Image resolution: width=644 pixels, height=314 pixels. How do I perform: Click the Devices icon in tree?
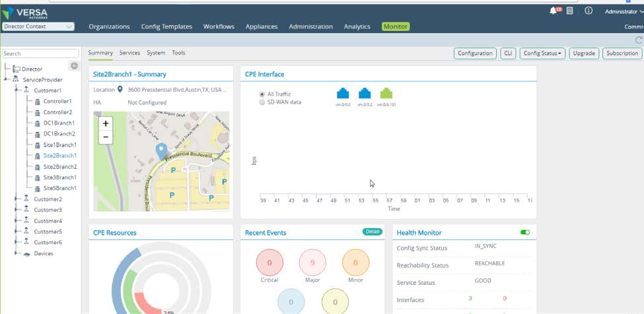pyautogui.click(x=26, y=254)
